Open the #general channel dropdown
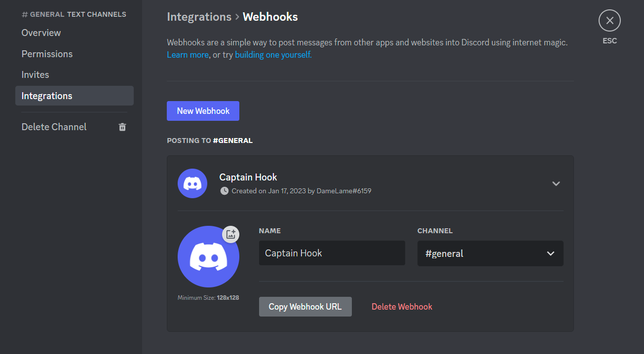This screenshot has width=644, height=354. (490, 253)
